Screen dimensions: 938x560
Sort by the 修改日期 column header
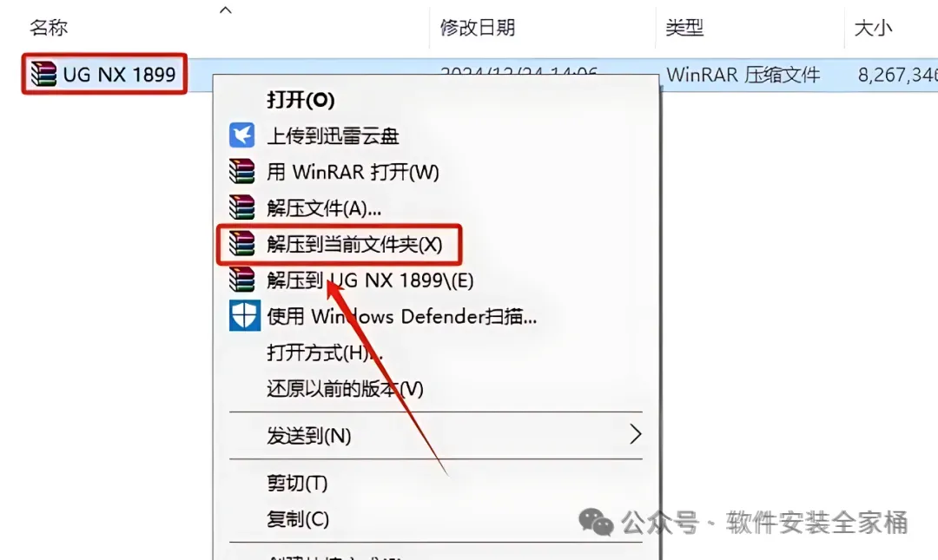(x=478, y=28)
